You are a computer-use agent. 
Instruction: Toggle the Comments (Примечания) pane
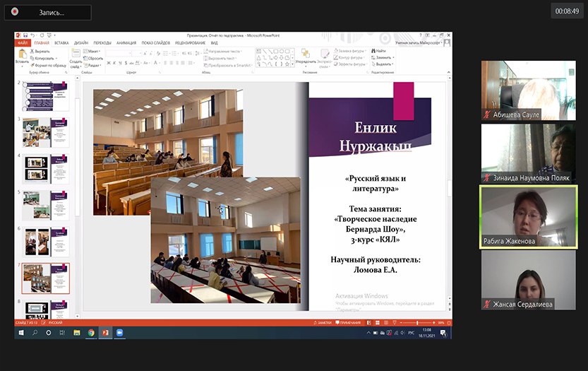pyautogui.click(x=349, y=322)
